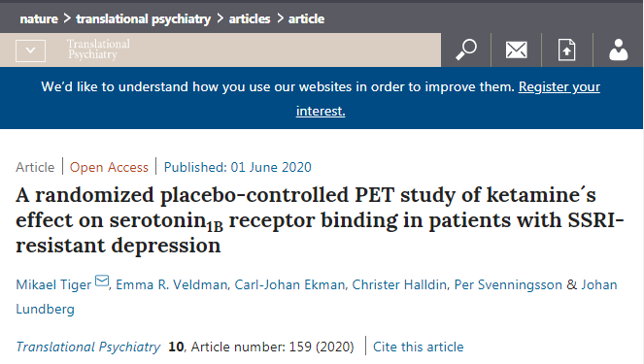Screen dimensions: 644x364
Task: Click the email alerts envelope icon
Action: click(516, 50)
